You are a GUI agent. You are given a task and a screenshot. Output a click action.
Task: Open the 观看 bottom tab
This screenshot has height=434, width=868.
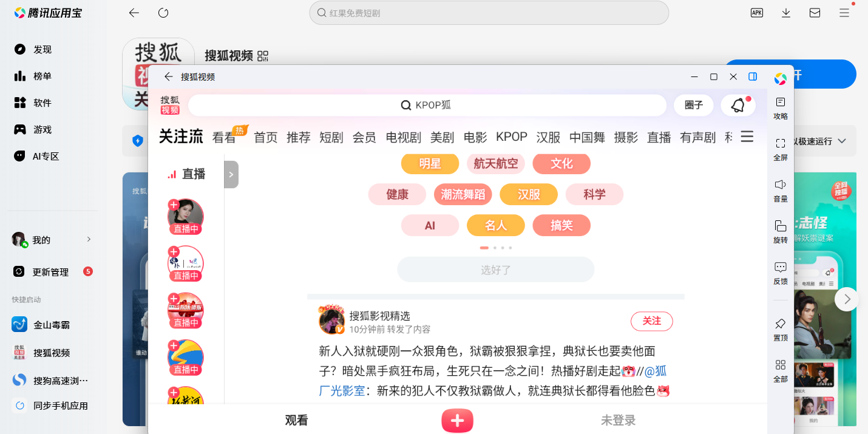297,420
